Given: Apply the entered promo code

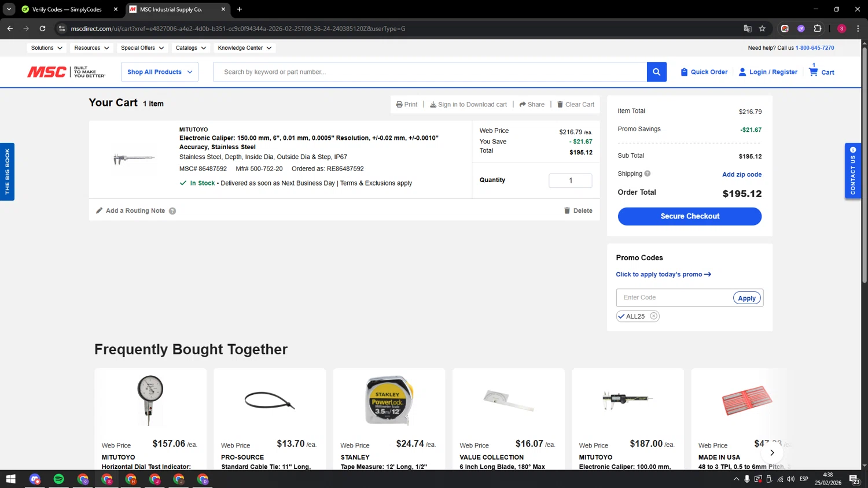Looking at the screenshot, I should coord(746,298).
